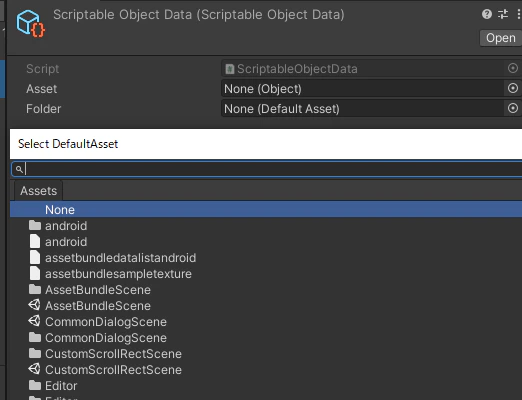Open the inspector three-dot menu
This screenshot has height=400, width=522.
[518, 14]
